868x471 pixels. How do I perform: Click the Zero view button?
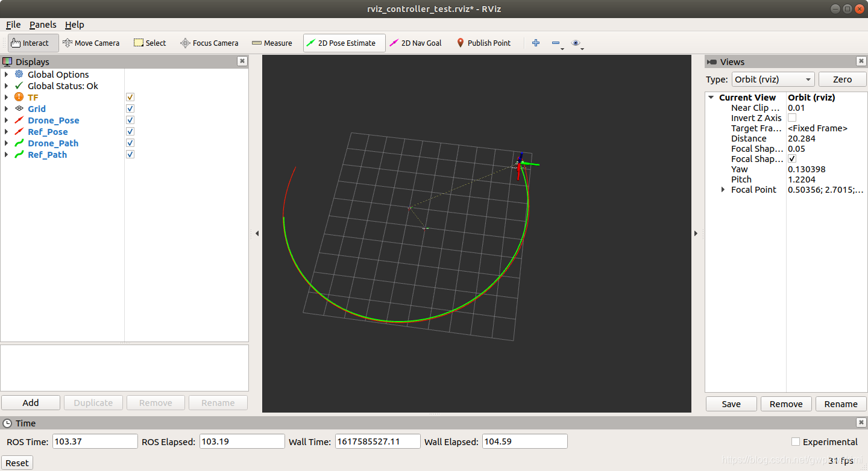coord(842,80)
